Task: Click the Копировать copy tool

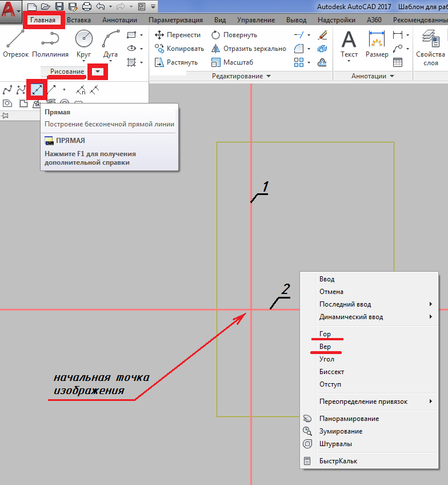Action: [x=160, y=49]
